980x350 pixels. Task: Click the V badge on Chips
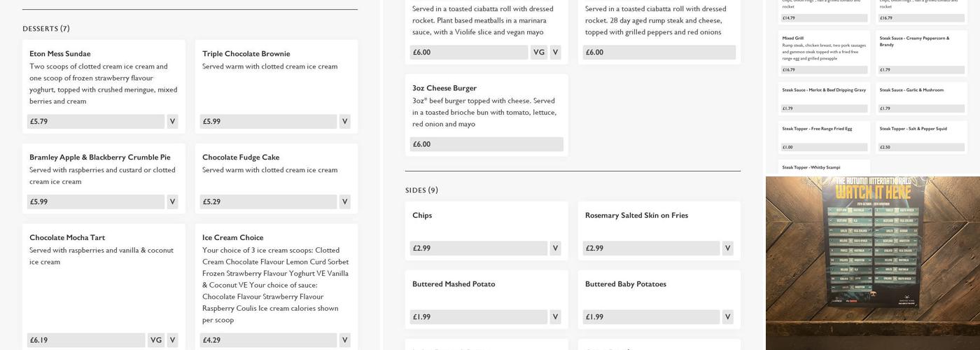click(x=555, y=248)
